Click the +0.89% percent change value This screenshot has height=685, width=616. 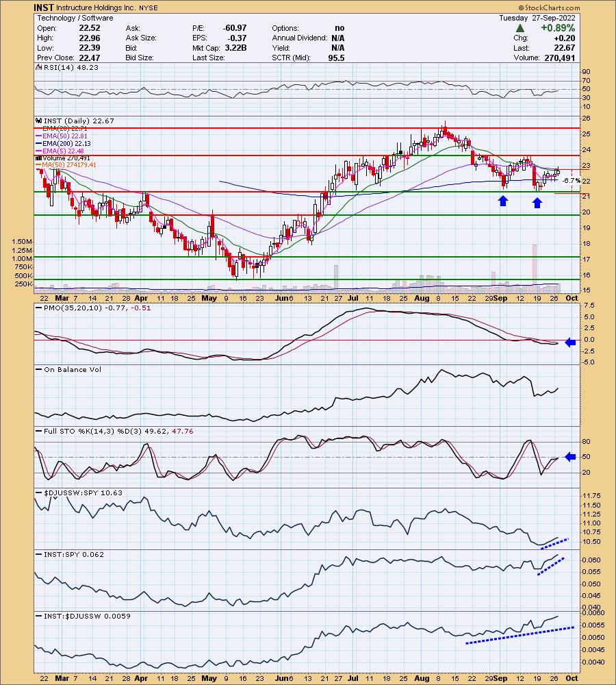(x=558, y=28)
